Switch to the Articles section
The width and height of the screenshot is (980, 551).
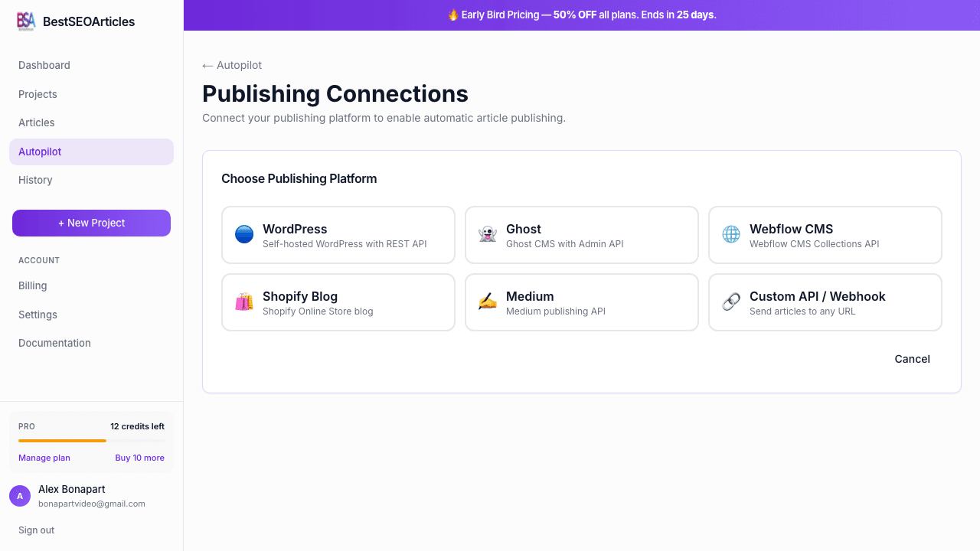point(36,122)
